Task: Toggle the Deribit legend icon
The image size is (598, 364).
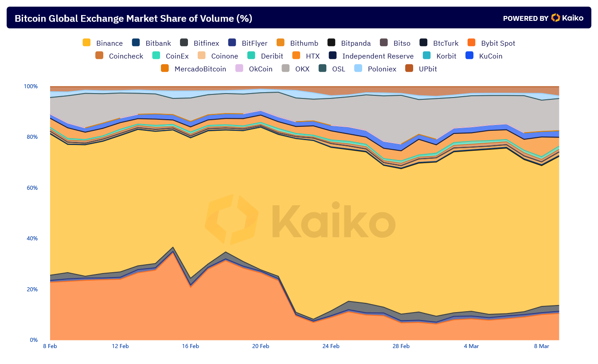Action: pyautogui.click(x=251, y=55)
